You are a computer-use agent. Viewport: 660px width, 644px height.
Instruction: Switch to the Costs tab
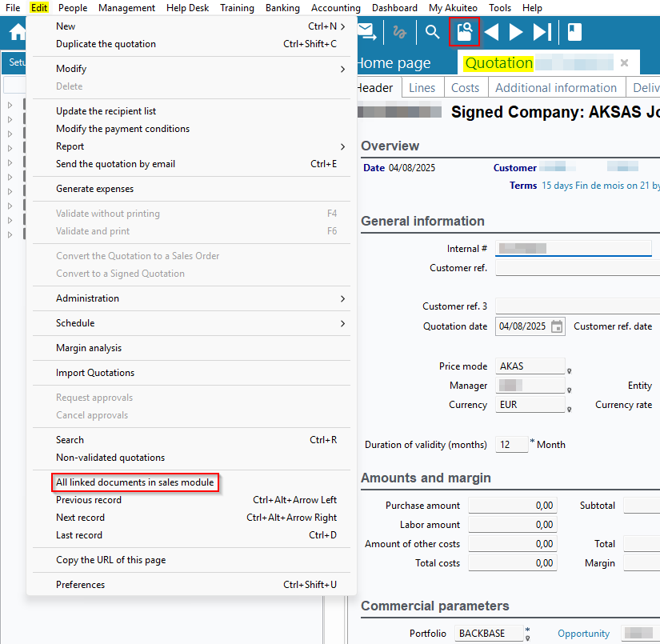(x=465, y=88)
